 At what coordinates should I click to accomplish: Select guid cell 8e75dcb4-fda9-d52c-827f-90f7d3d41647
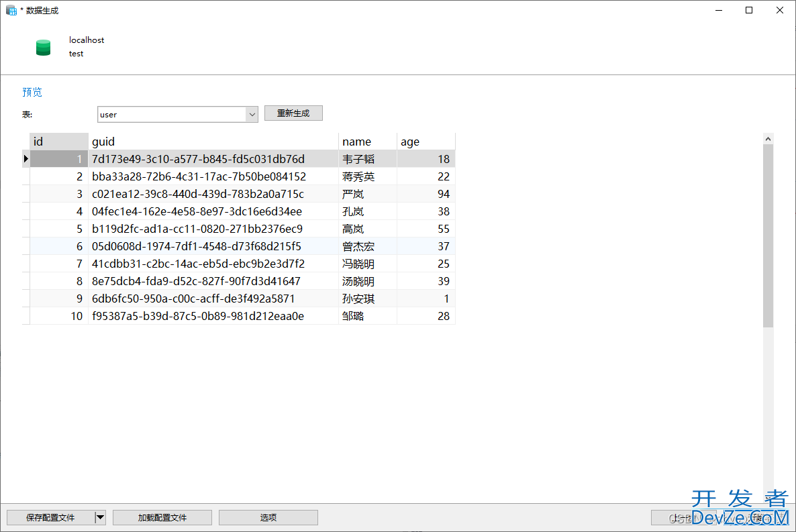[213, 281]
